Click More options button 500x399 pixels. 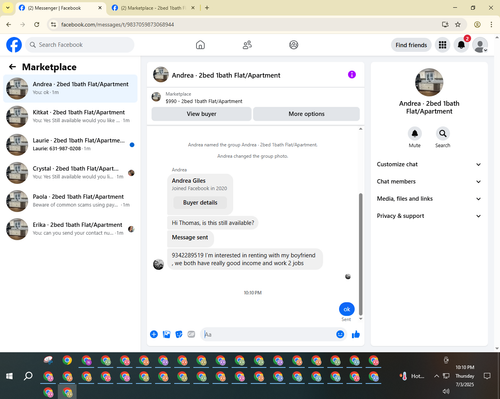[x=306, y=114]
